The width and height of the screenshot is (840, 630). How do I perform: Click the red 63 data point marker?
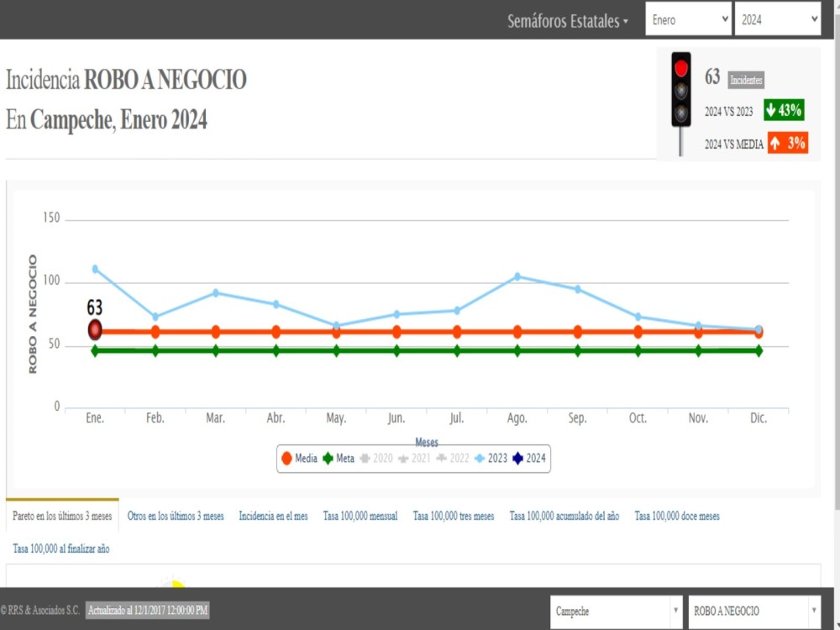95,329
